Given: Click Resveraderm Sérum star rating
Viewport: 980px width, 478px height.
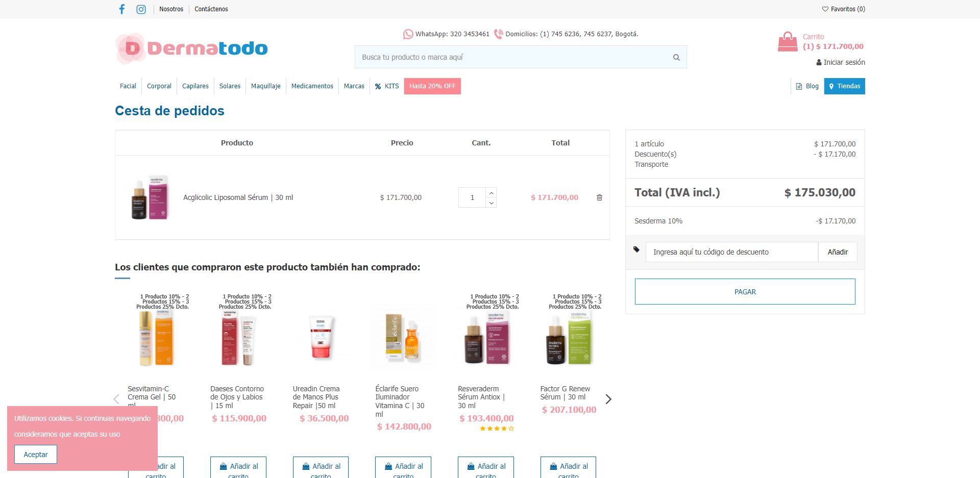Looking at the screenshot, I should tap(497, 429).
